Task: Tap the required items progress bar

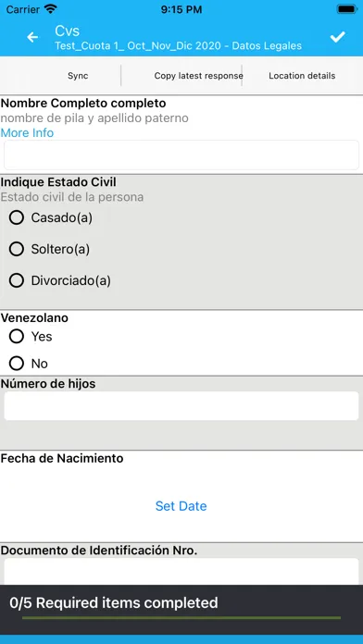Action: click(x=181, y=617)
